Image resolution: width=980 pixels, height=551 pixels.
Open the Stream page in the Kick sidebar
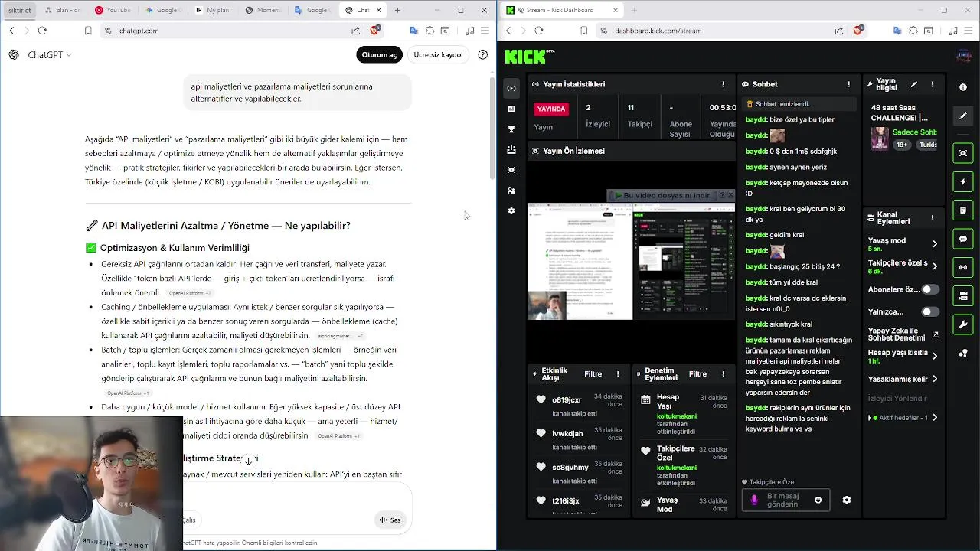click(x=511, y=88)
